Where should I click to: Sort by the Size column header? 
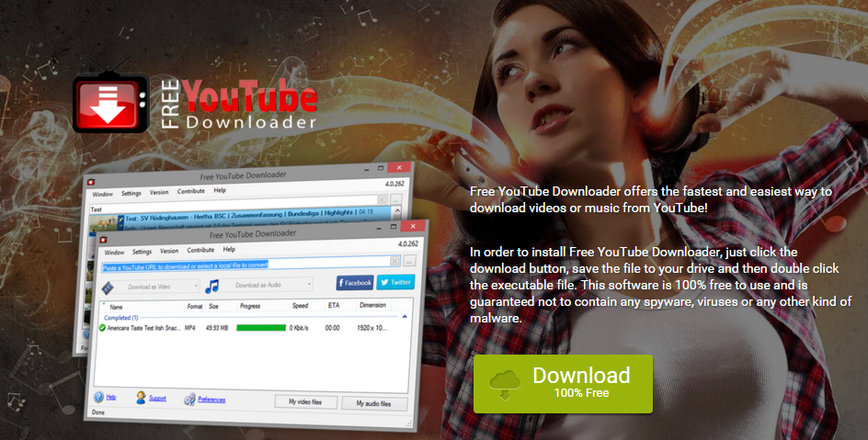[x=213, y=306]
